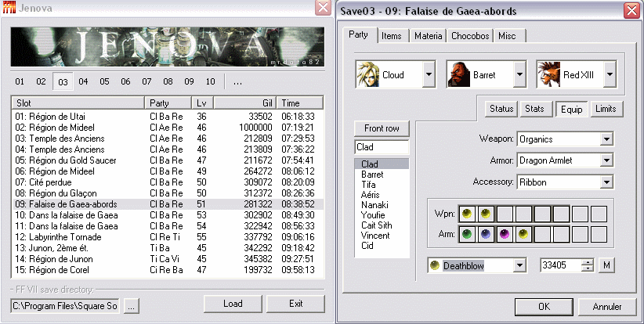
Task: Expand the Accessory dropdown showing Ribbon
Action: (x=606, y=182)
